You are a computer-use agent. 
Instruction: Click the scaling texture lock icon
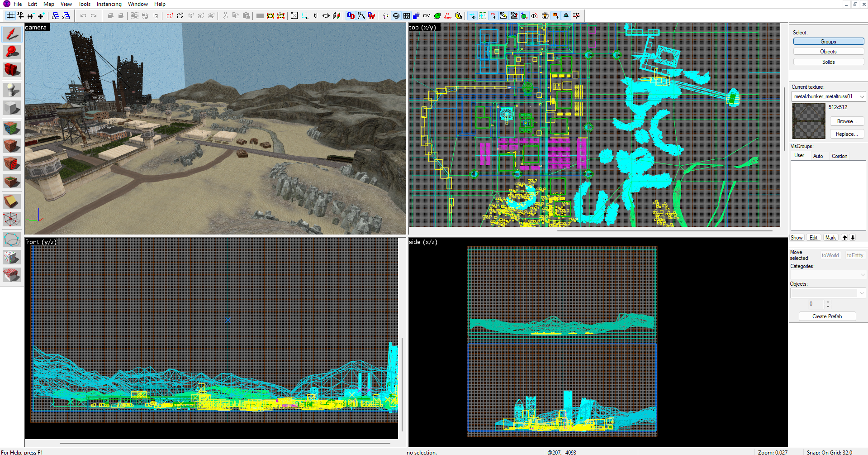point(326,16)
